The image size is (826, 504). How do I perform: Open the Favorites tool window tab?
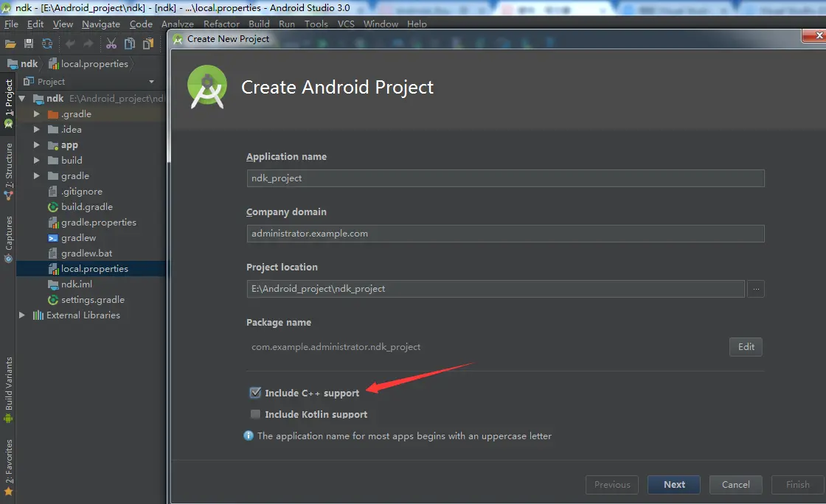(x=8, y=467)
